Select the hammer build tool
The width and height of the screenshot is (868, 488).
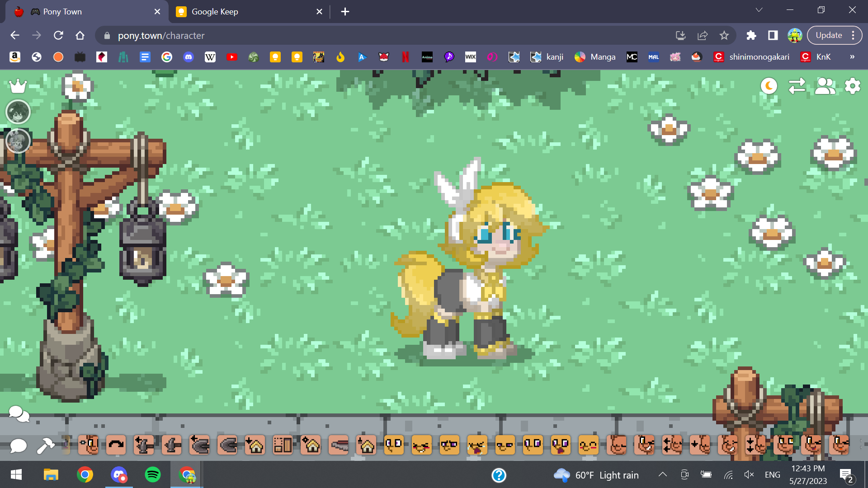point(46,446)
